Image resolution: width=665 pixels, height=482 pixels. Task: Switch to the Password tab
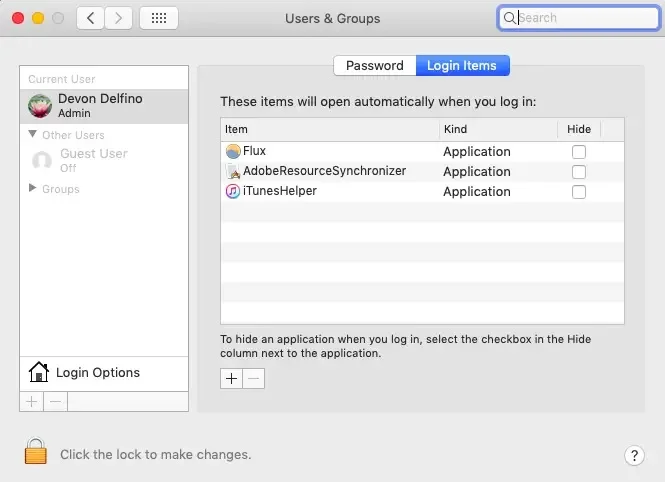tap(375, 66)
